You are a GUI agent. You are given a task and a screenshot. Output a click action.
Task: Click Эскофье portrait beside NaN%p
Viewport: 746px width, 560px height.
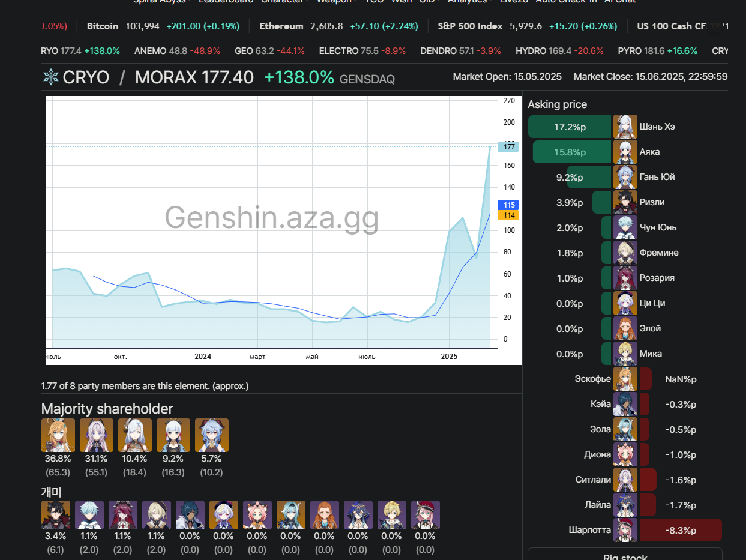tap(625, 379)
